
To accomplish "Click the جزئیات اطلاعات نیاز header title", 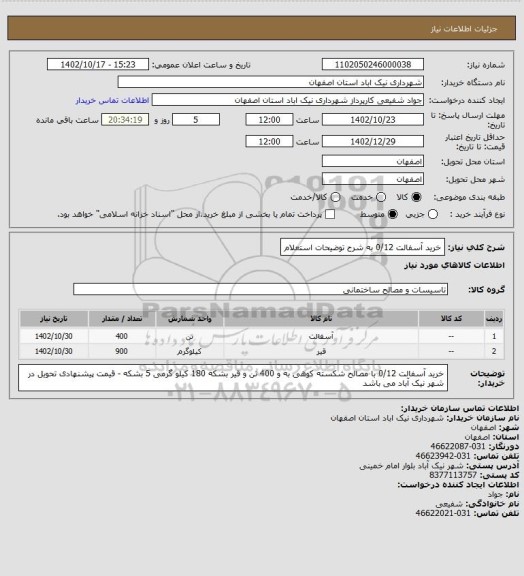I will click(464, 29).
